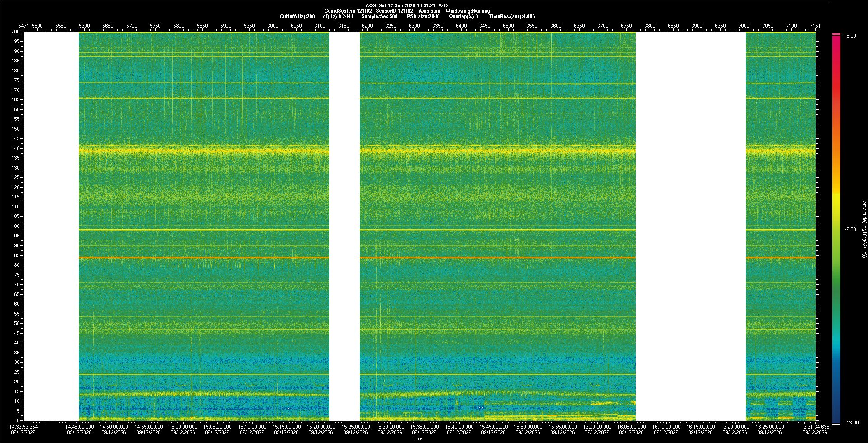Click the PSD size:2048 header text
Screen dimensions: 868x443
click(x=423, y=17)
